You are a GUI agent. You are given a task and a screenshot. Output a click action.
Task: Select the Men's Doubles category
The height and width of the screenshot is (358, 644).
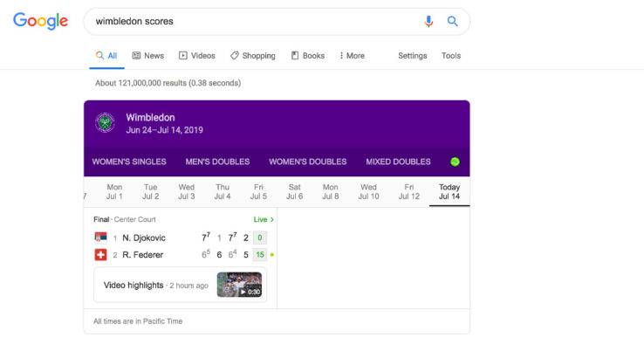(x=217, y=162)
